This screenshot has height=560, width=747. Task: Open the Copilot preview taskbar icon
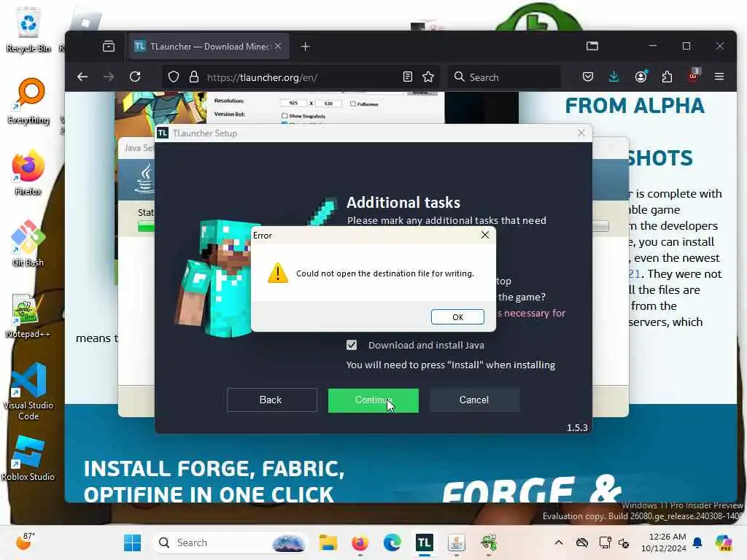[724, 542]
